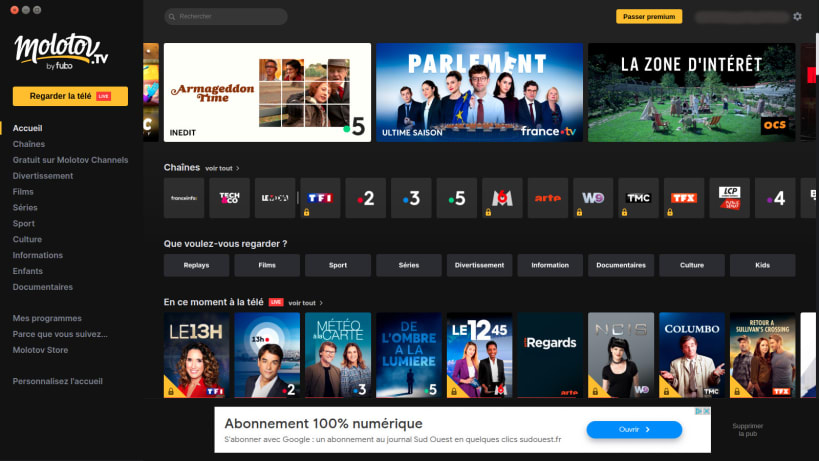Click the Molotov TV logo
819x461 pixels.
tap(61, 52)
